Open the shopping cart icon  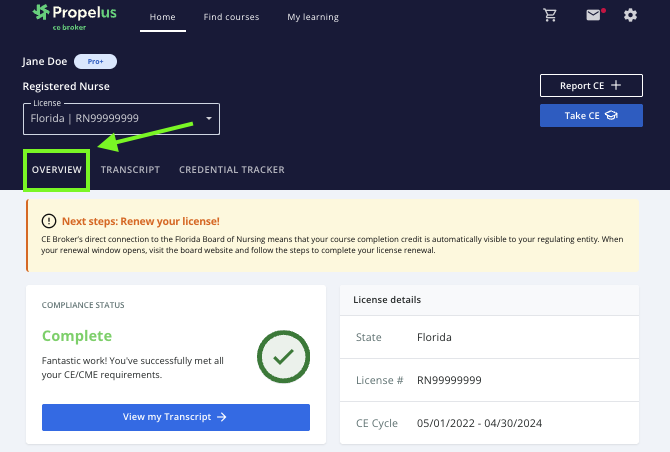[x=549, y=16]
